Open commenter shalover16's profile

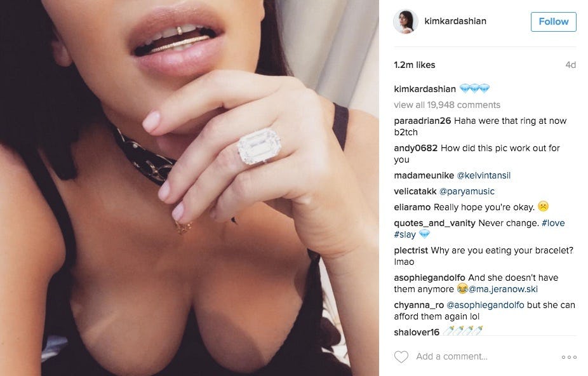click(417, 332)
